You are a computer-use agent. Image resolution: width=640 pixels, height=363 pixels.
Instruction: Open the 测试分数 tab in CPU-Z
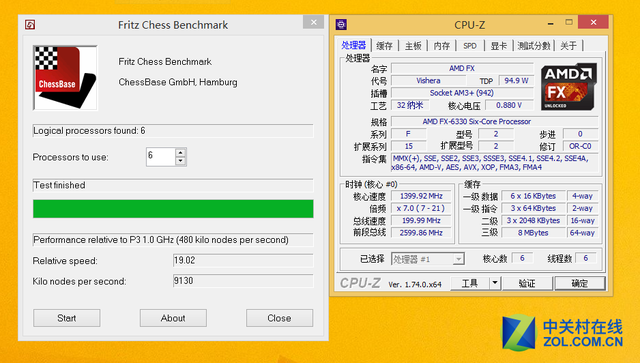pos(533,46)
